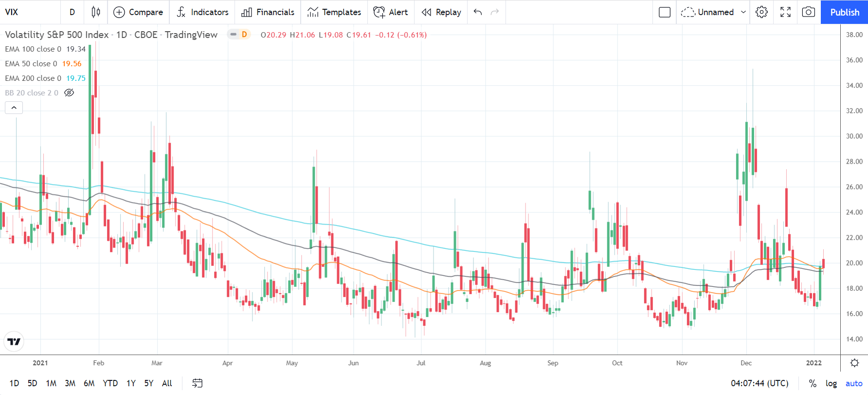
Task: Click the Unnamed layout name
Action: (x=716, y=12)
